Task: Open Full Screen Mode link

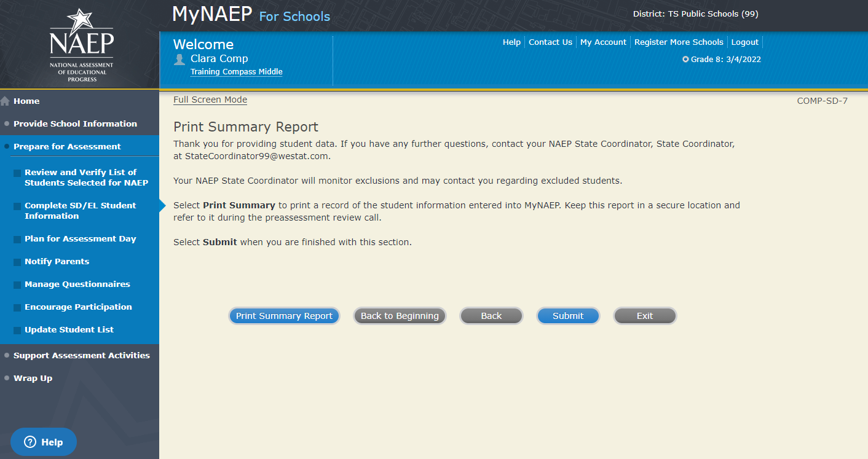Action: [210, 100]
